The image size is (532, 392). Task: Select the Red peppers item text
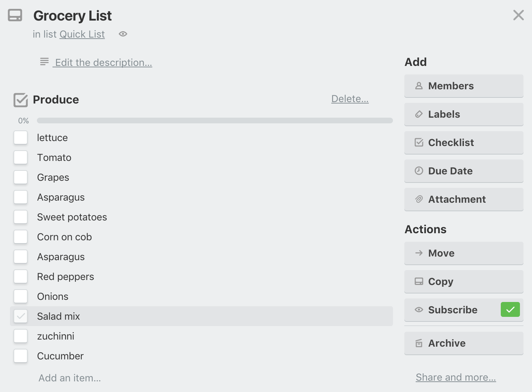(66, 277)
